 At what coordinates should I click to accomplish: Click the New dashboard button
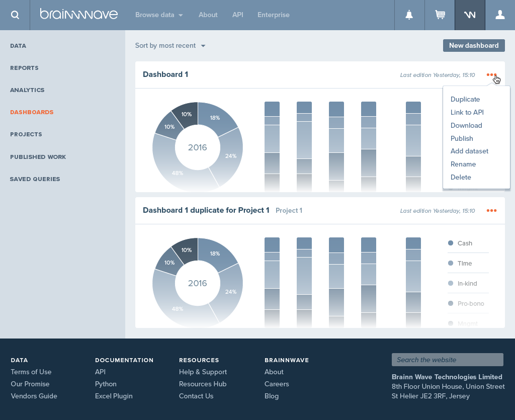click(473, 46)
